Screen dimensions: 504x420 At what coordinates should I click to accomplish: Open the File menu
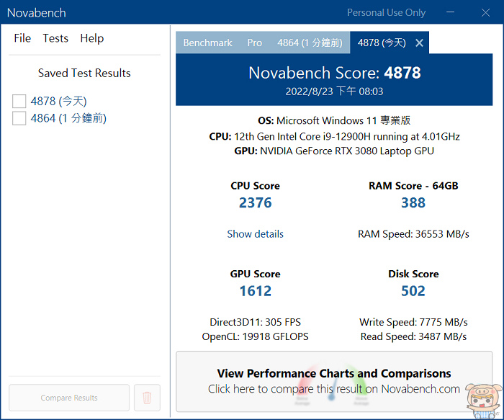pyautogui.click(x=22, y=38)
